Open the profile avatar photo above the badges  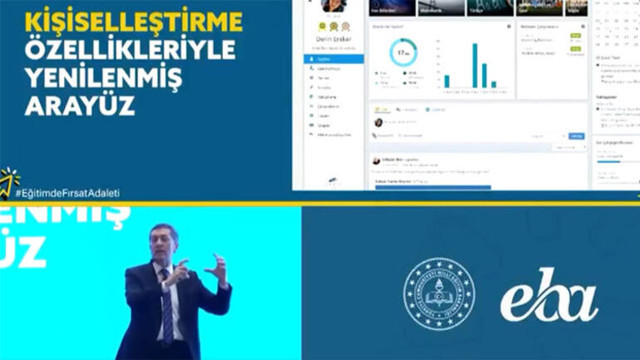333,6
